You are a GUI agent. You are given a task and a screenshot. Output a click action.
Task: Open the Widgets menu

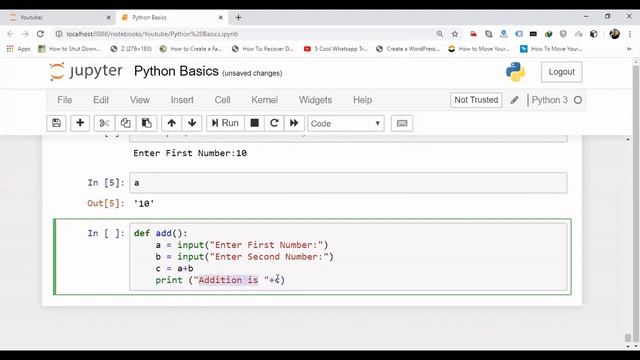tap(315, 100)
